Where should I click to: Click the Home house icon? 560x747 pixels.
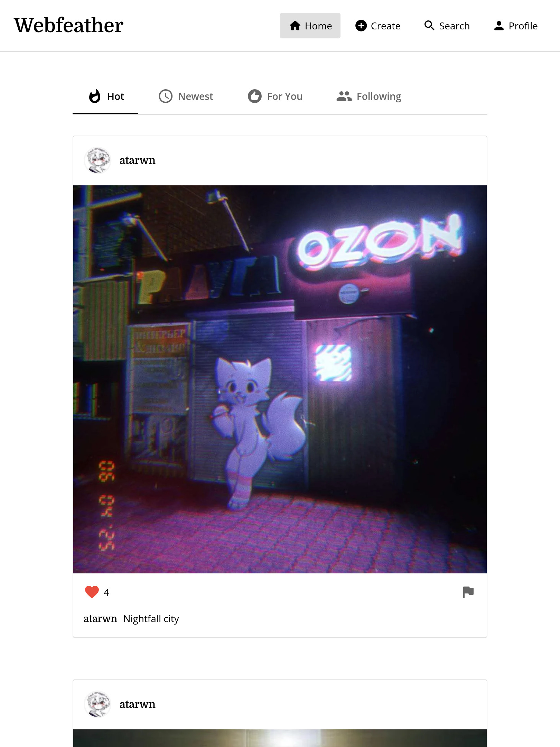295,26
